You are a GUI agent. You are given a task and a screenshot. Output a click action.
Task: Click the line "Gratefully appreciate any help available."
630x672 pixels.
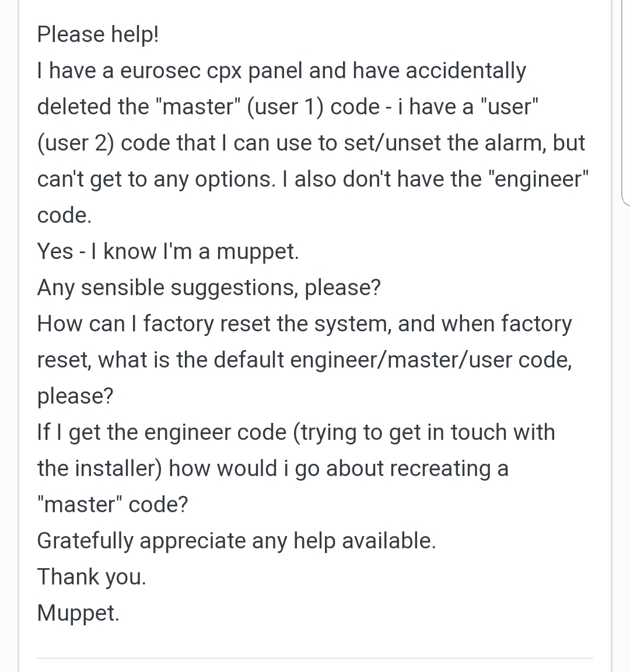point(236,541)
